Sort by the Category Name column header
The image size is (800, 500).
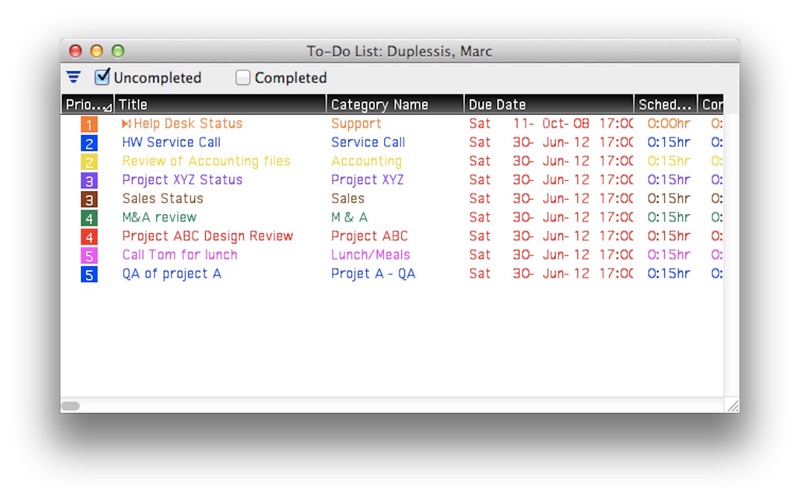(395, 104)
